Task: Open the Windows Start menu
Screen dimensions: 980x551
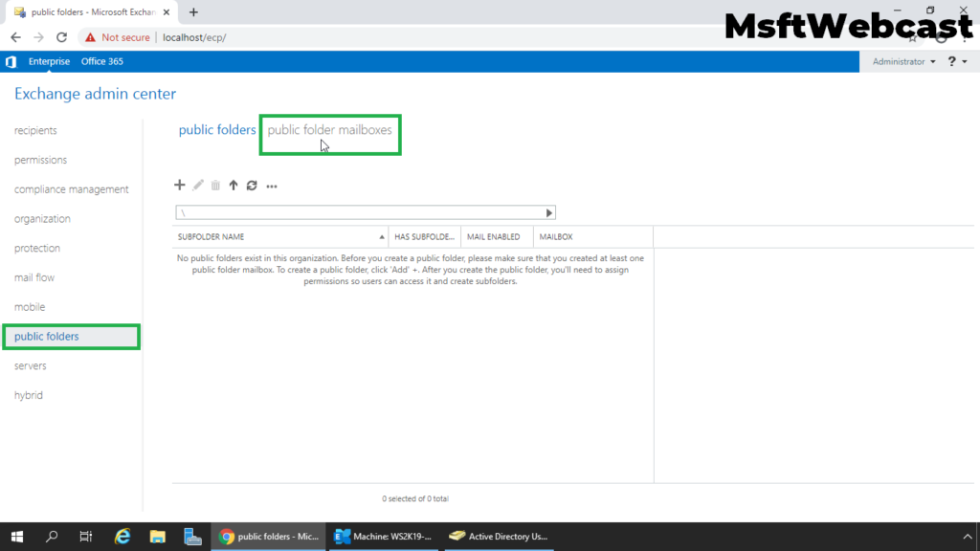Action: coord(17,536)
